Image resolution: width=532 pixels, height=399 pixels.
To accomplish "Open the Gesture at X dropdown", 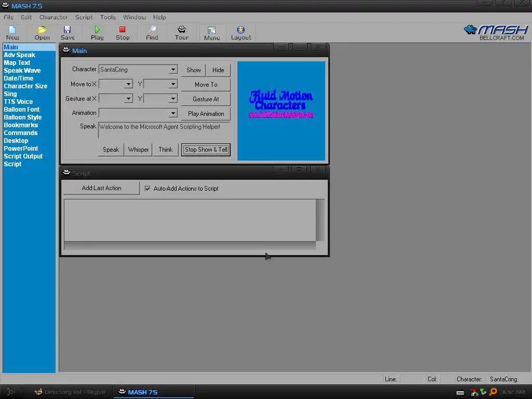I will (x=128, y=99).
